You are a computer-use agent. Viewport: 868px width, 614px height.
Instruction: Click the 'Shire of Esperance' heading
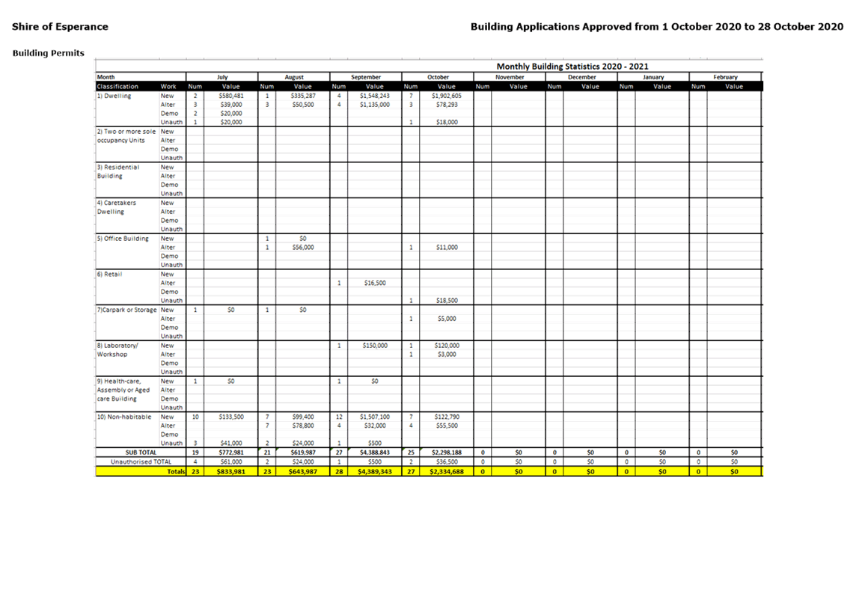pyautogui.click(x=60, y=27)
